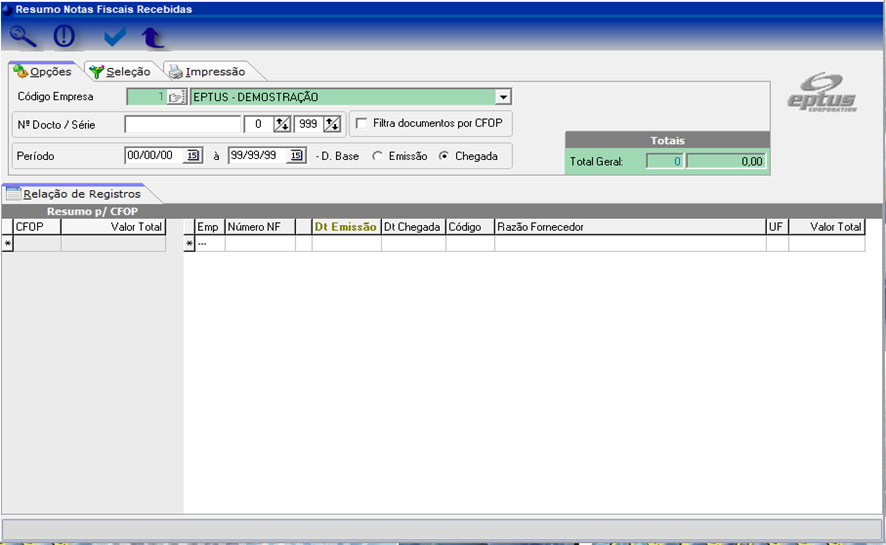Screen dimensions: 886x545
Task: Click the Nº Docto input field
Action: click(183, 124)
